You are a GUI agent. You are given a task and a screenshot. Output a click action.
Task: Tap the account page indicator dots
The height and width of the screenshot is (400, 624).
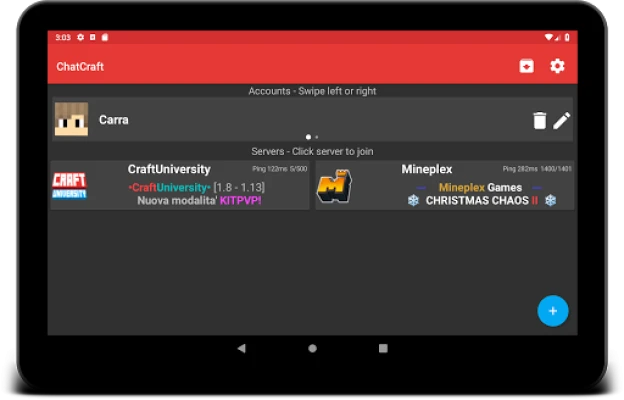point(312,137)
